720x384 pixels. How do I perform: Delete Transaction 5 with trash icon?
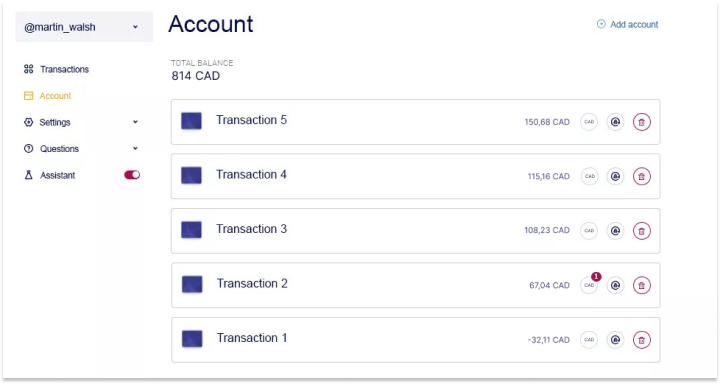tap(641, 122)
